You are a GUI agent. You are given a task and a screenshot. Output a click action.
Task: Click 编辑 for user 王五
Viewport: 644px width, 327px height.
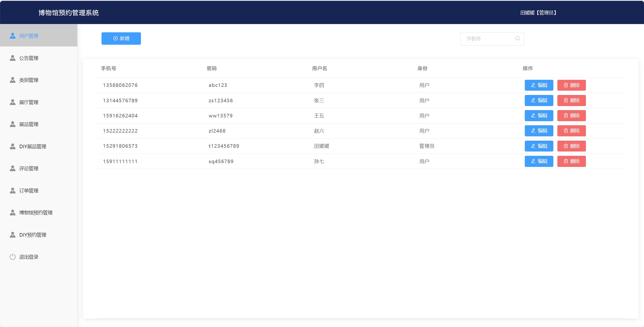pos(539,116)
